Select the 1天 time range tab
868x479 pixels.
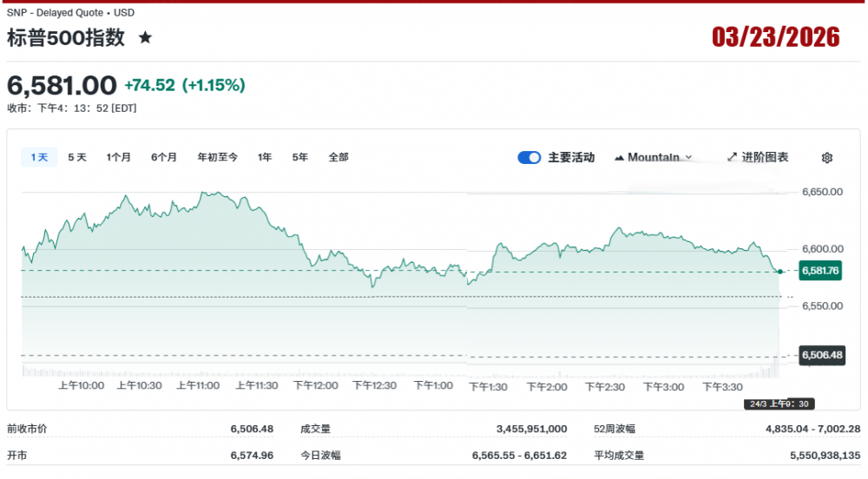[x=39, y=157]
